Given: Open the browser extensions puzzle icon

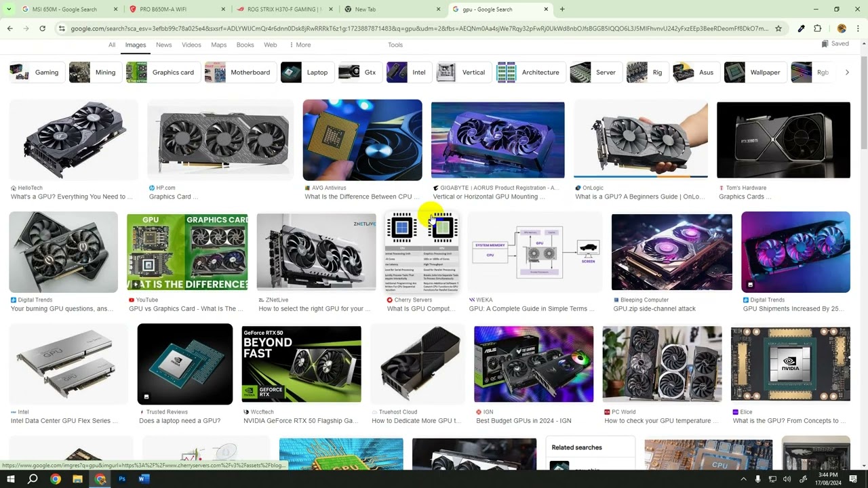Looking at the screenshot, I should (x=818, y=28).
